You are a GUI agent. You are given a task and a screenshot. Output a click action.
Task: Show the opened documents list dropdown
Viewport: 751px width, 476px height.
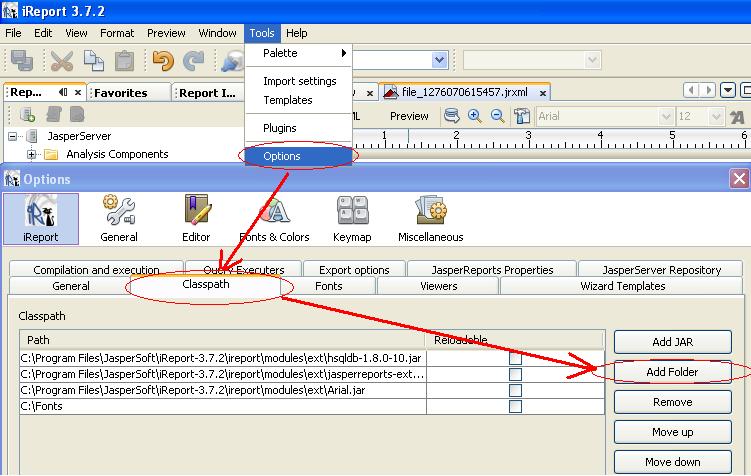pos(728,90)
